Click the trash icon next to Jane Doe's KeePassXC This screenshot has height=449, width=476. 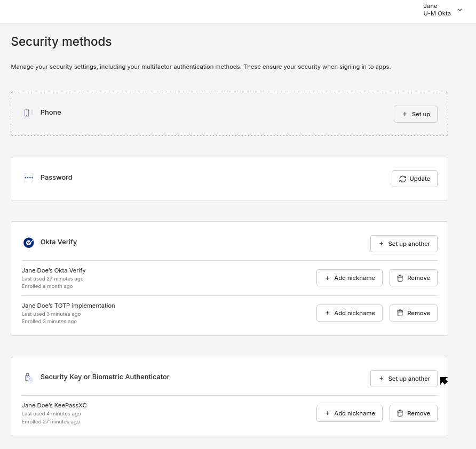point(400,413)
